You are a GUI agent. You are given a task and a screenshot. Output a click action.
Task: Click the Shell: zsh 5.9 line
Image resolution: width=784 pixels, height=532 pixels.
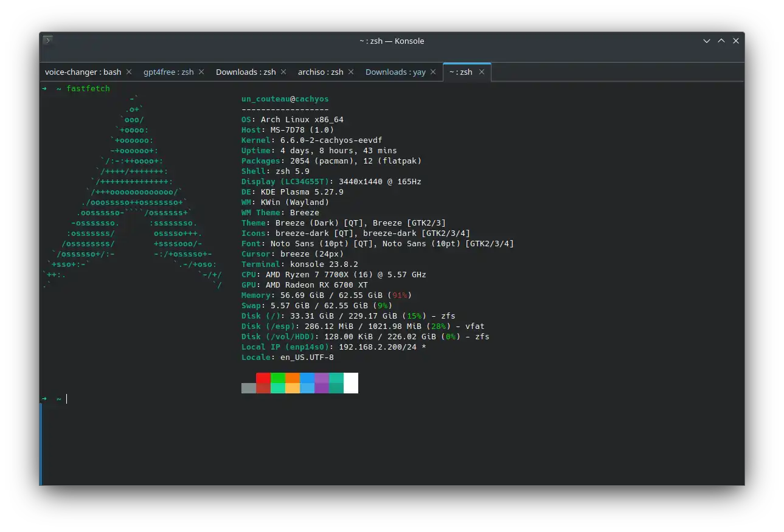point(276,171)
